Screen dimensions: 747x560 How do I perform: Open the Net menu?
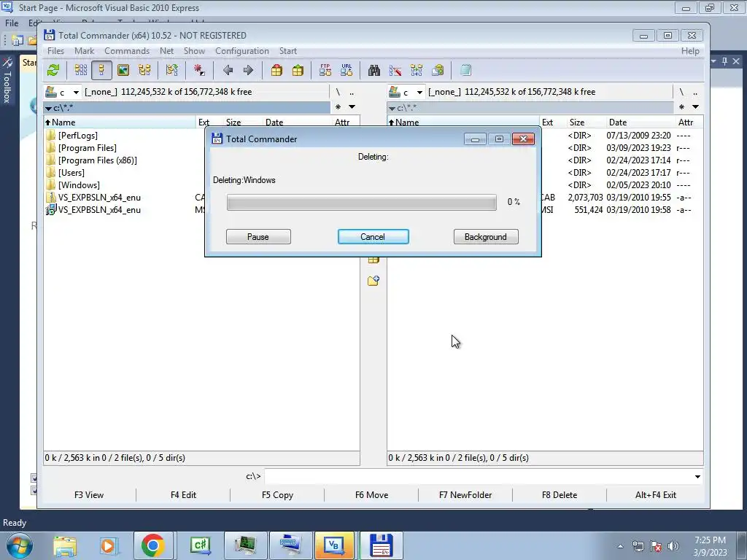pos(167,51)
